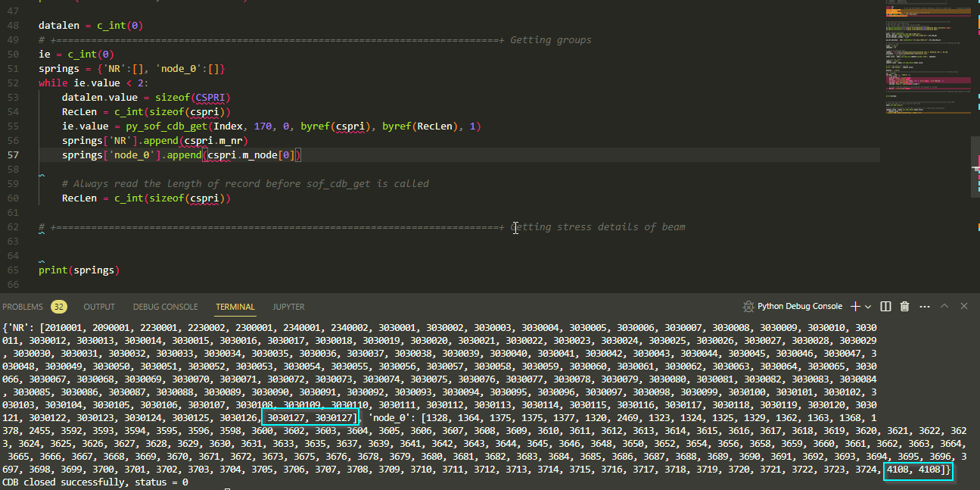The image size is (980, 490).
Task: Click the 'node_0' key in terminal output
Action: [x=390, y=418]
